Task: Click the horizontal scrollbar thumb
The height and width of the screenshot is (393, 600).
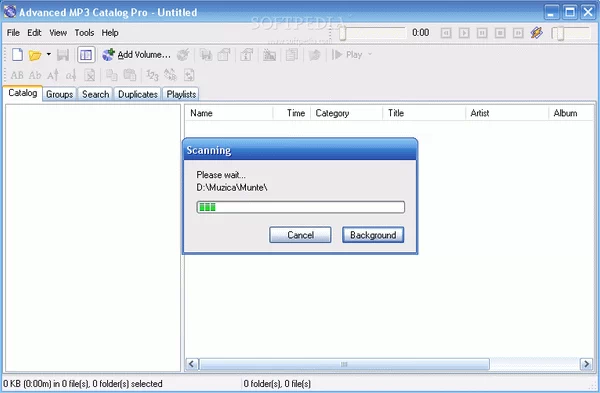Action: (x=344, y=364)
